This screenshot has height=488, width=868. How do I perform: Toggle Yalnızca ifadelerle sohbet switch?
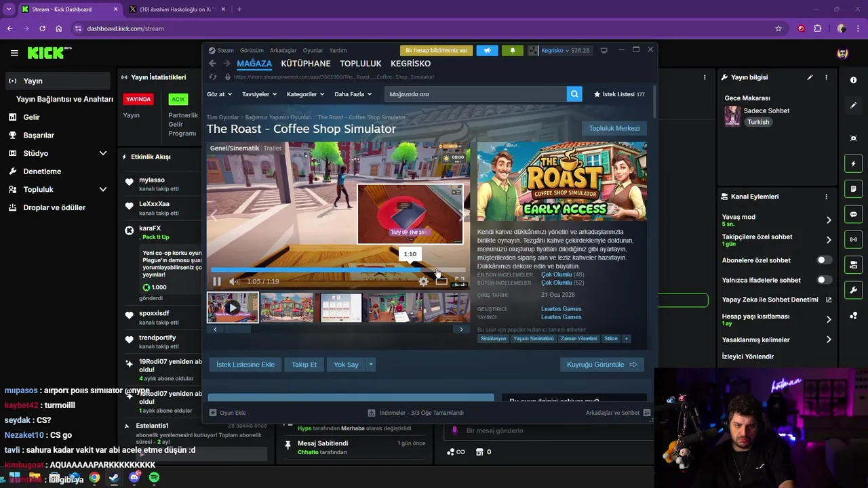click(x=824, y=280)
